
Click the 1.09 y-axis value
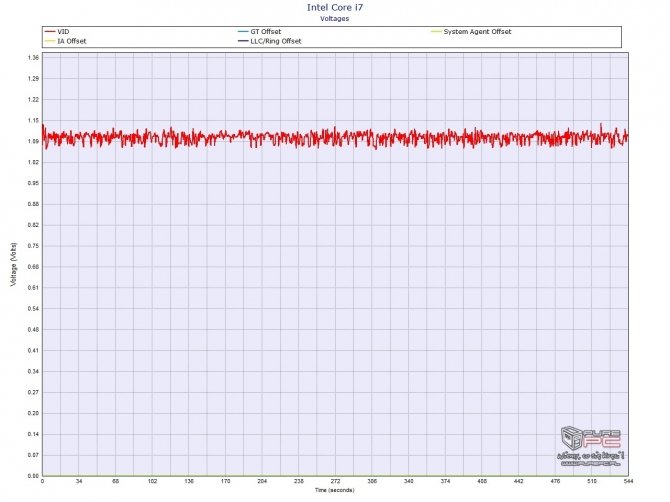tap(33, 141)
